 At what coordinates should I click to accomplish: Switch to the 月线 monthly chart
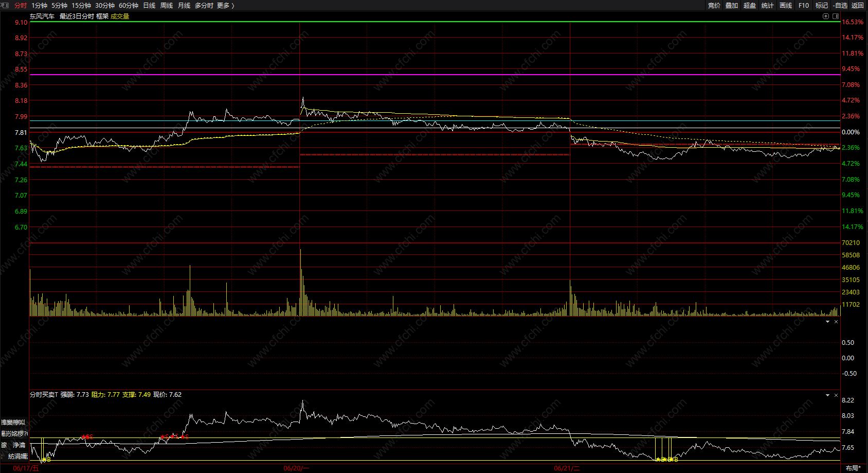184,5
